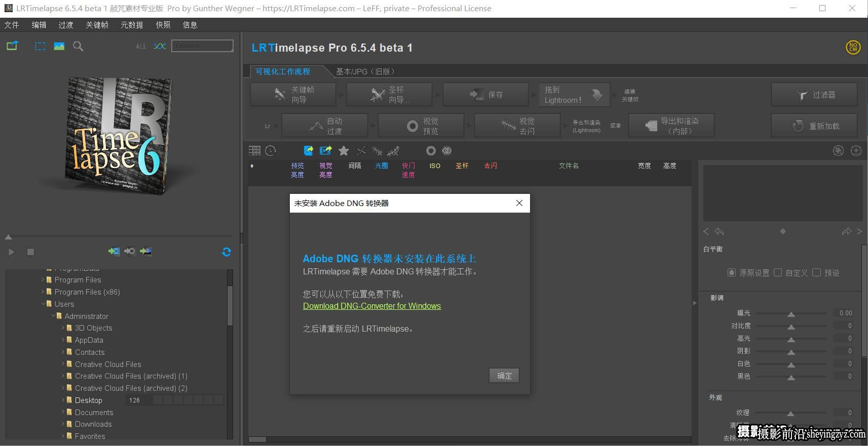Click the middle folder import icon
This screenshot has height=446, width=868.
coord(130,251)
